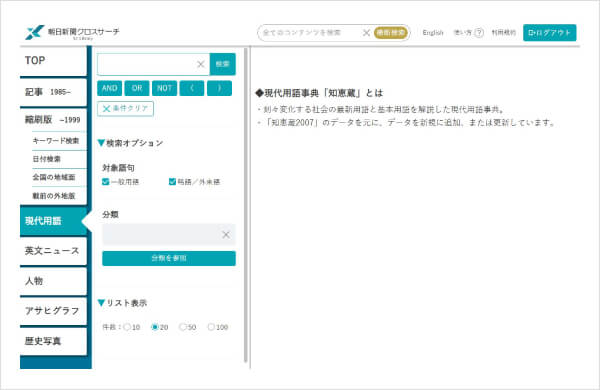This screenshot has height=390, width=600.
Task: Insert the AND operator
Action: point(109,88)
